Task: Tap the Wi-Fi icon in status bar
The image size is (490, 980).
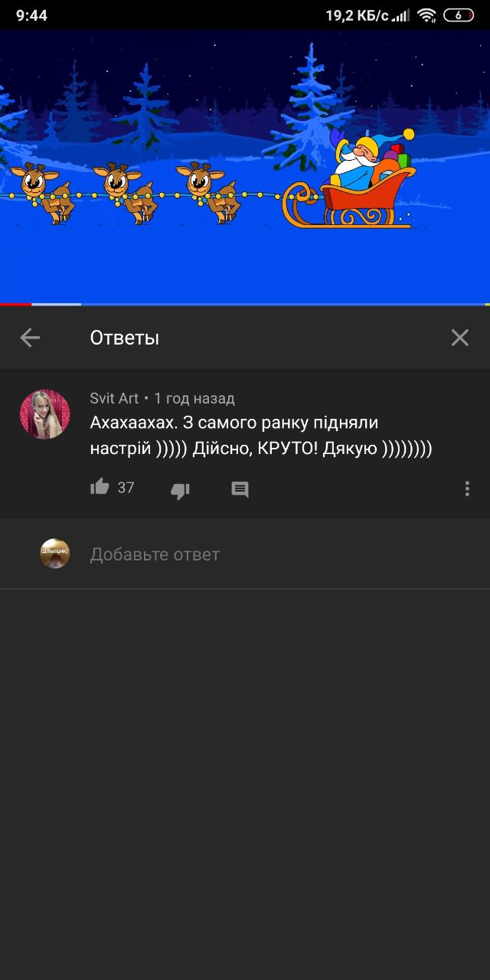Action: [x=426, y=15]
